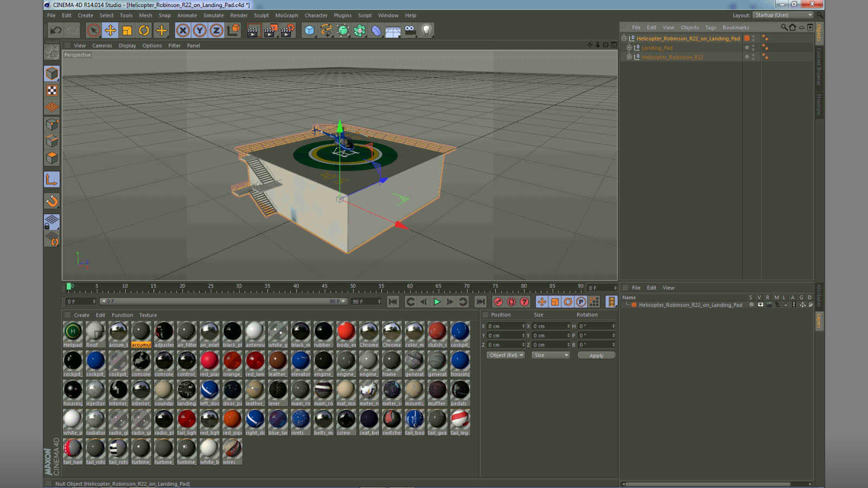
Task: Toggle snapping magnet icon
Action: [x=52, y=201]
